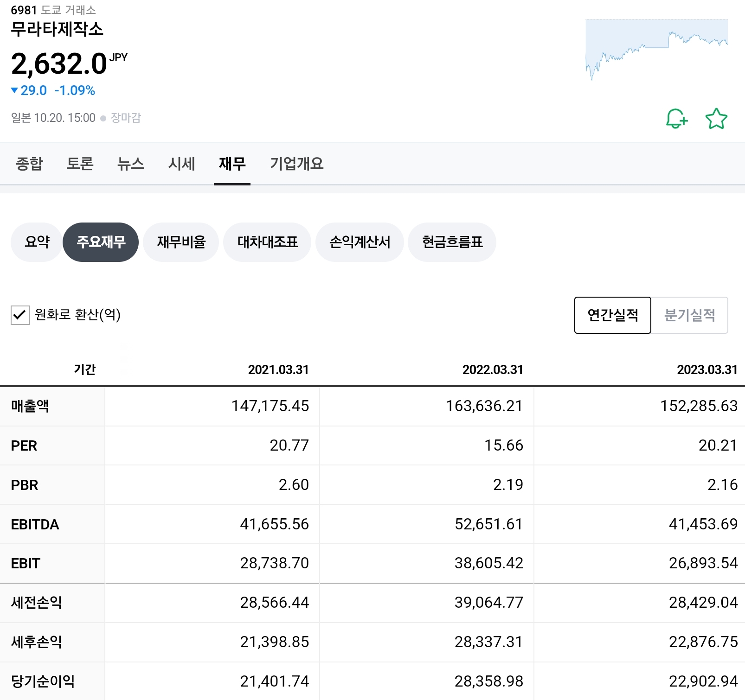This screenshot has height=700, width=745.
Task: Click the 세후손익 value 21,398.85
Action: click(274, 642)
